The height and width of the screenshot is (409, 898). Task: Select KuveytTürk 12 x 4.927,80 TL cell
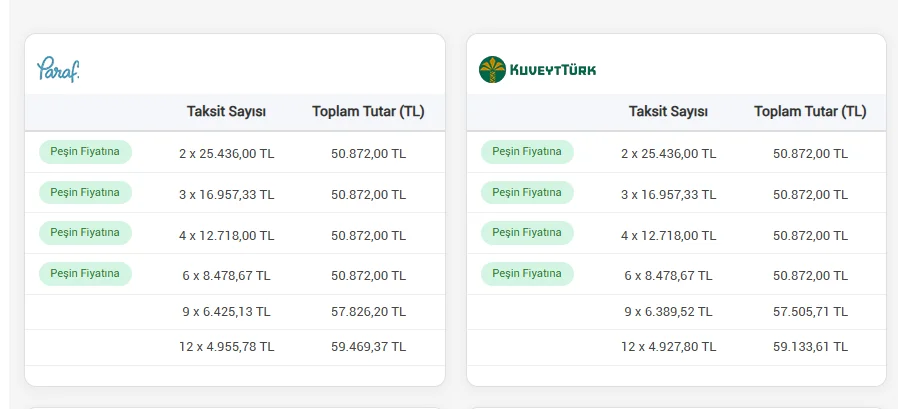tap(669, 347)
